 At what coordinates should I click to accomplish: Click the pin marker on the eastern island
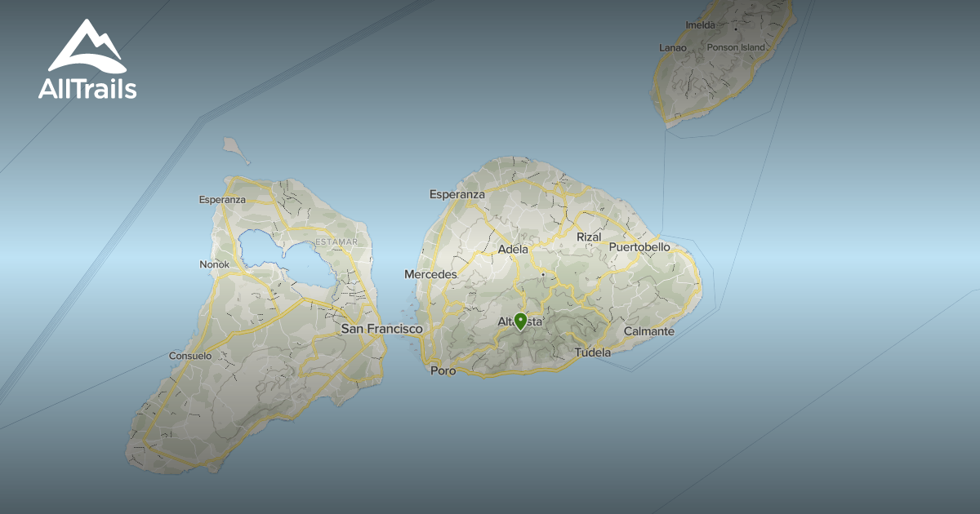coord(522,323)
